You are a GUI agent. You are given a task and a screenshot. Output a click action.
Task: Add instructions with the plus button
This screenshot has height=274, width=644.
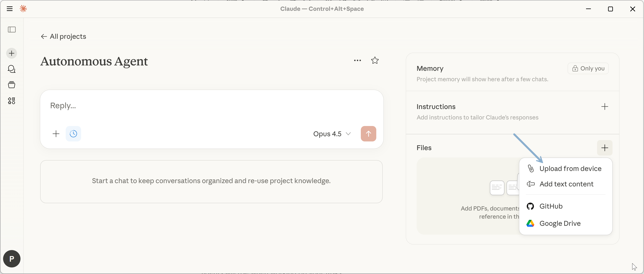point(604,107)
